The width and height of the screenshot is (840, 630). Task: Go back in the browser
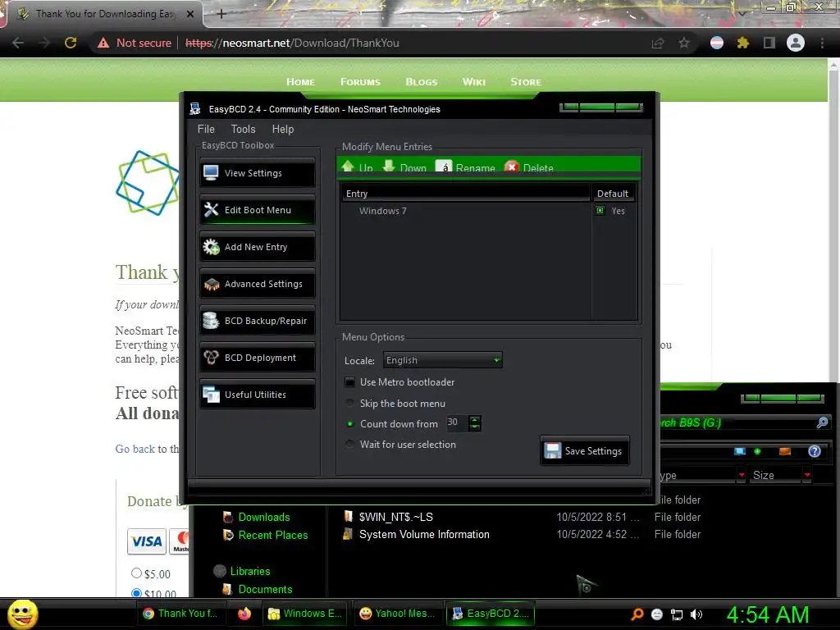click(x=18, y=43)
